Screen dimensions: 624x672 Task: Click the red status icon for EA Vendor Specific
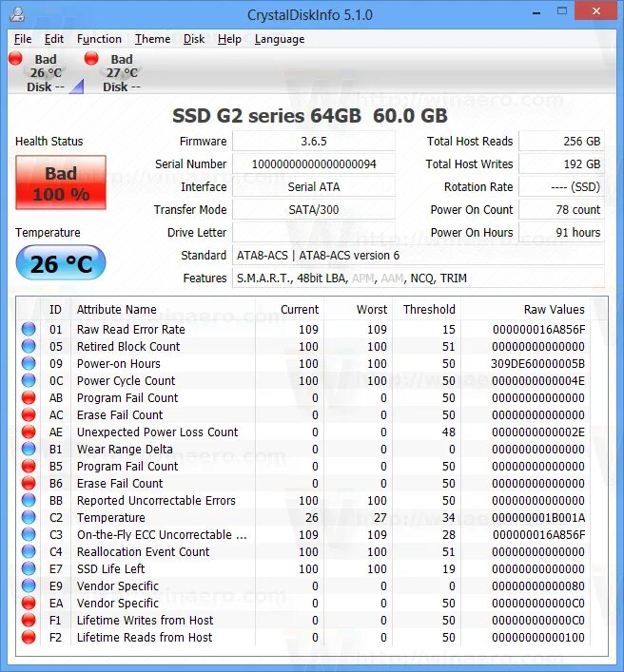29,603
